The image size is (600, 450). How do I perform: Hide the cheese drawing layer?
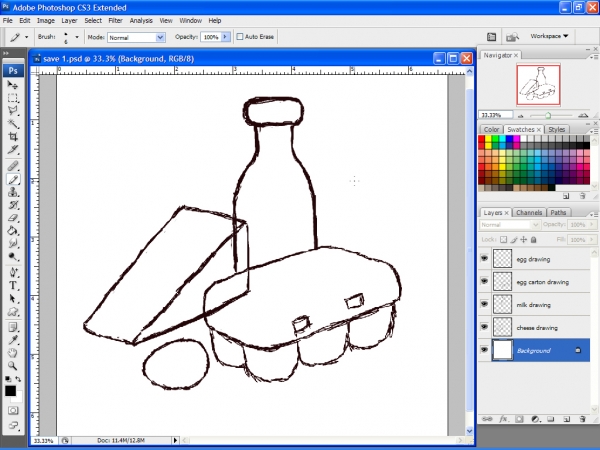point(484,327)
